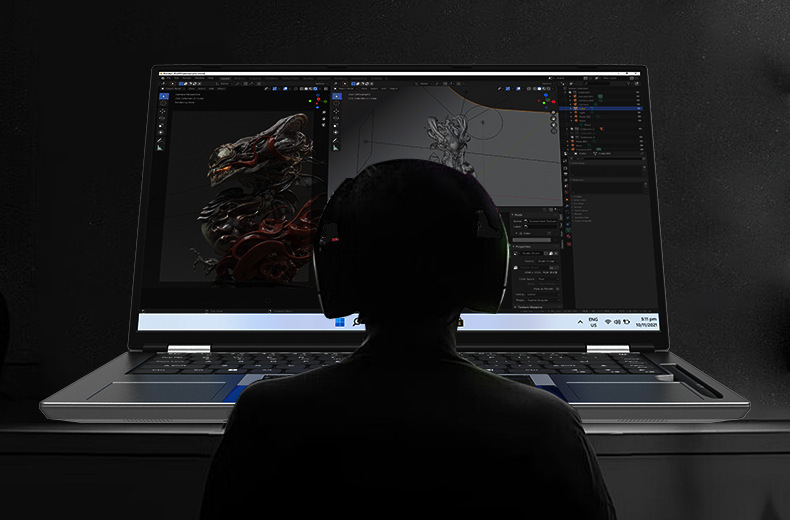Open the Windows Start button
The height and width of the screenshot is (520, 790).
pos(340,321)
